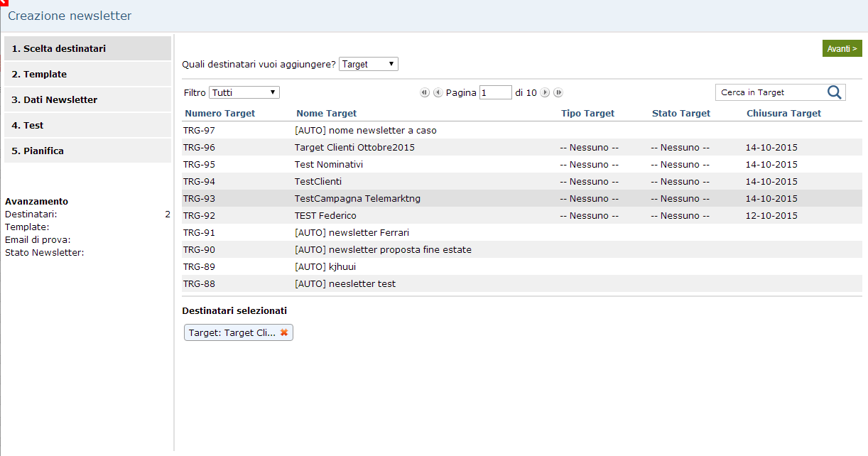This screenshot has height=456, width=868.
Task: Open step 4 Test
Action: point(87,125)
